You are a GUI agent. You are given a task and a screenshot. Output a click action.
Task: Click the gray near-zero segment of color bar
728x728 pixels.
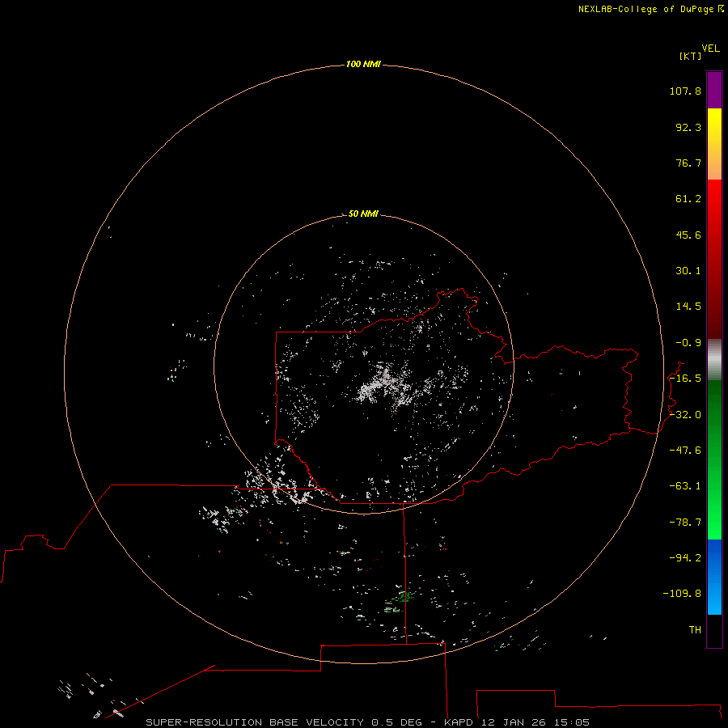tap(714, 360)
